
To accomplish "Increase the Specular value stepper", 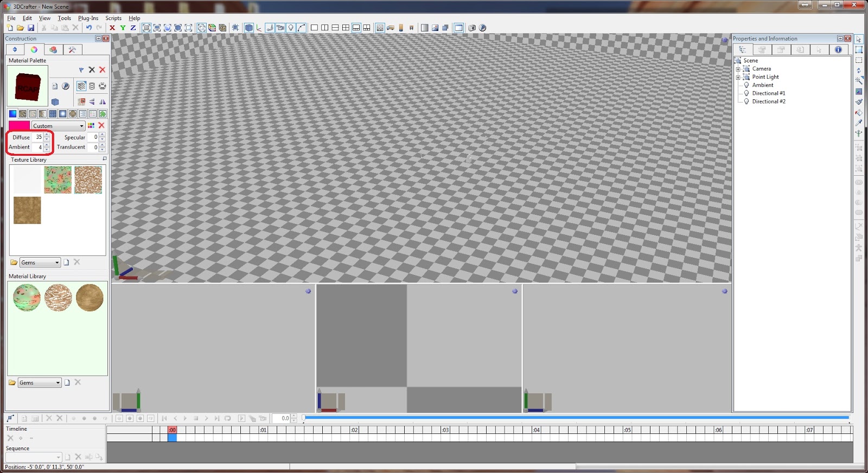I will [102, 135].
